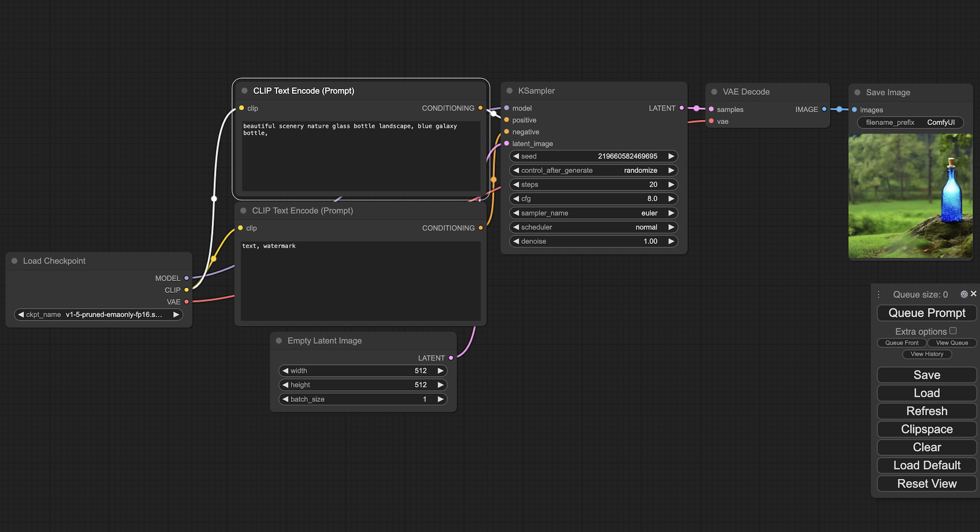
Task: Click the generated bottle image thumbnail
Action: 910,196
